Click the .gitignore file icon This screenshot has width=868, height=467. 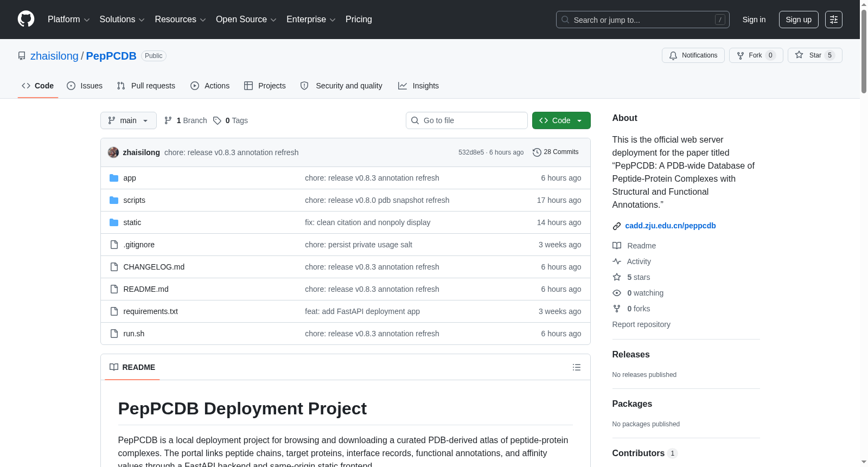click(x=114, y=245)
